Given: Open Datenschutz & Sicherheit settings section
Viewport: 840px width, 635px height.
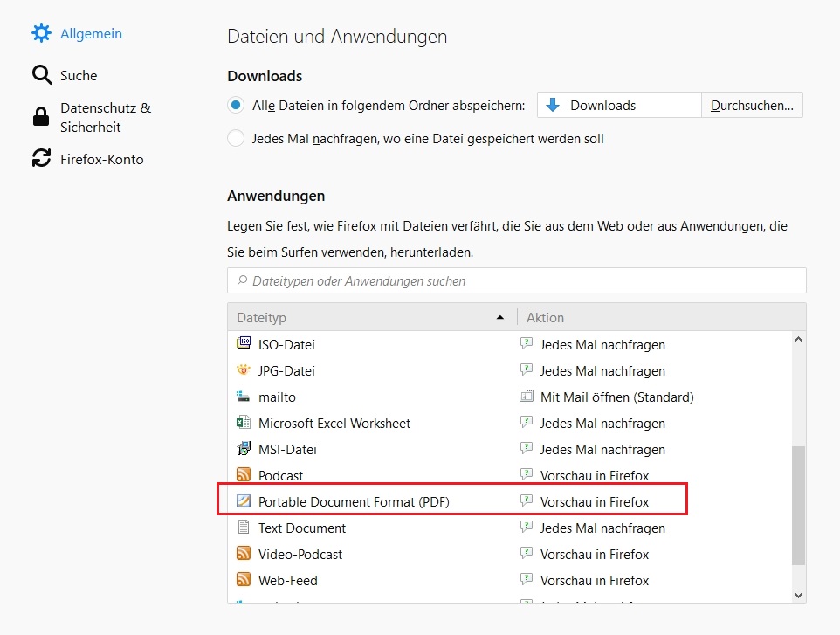Looking at the screenshot, I should point(105,117).
